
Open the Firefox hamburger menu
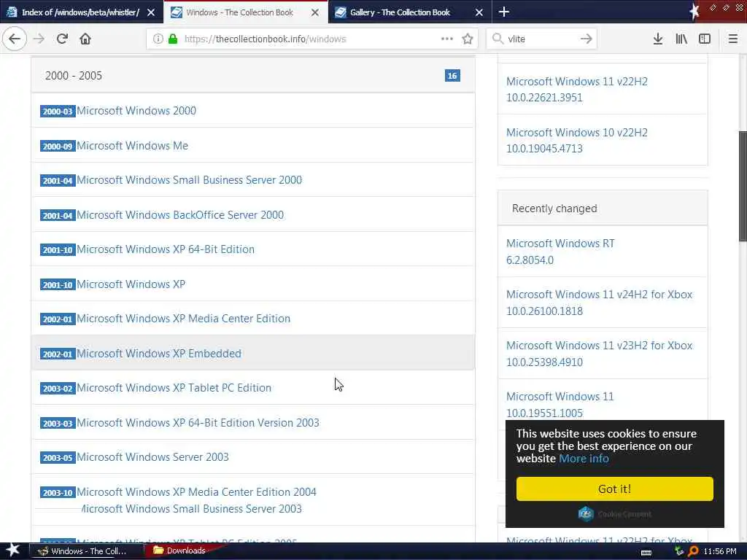pos(732,39)
